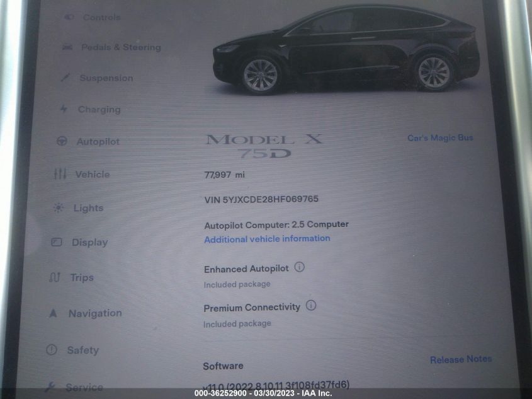The image size is (532, 399).
Task: Click the Vehicle sliders icon
Action: click(60, 174)
